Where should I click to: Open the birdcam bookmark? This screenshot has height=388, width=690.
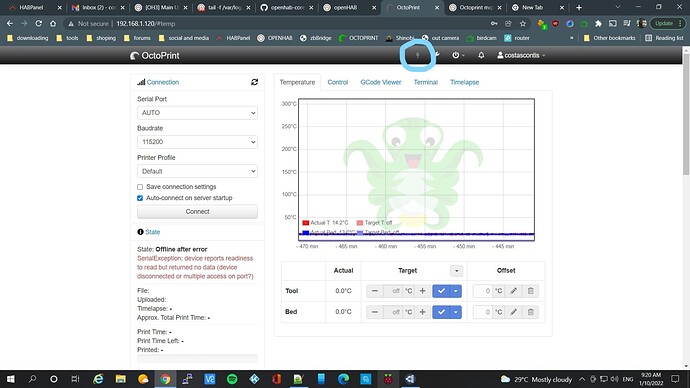(481, 38)
